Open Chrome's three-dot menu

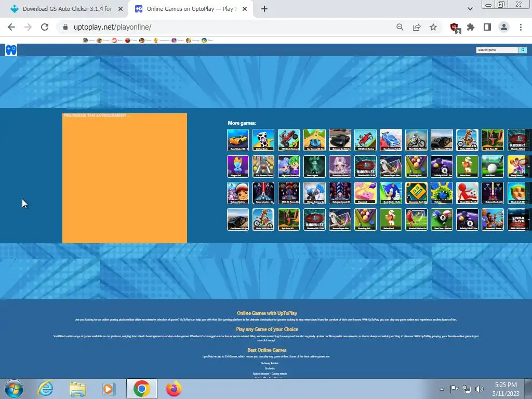(x=521, y=27)
